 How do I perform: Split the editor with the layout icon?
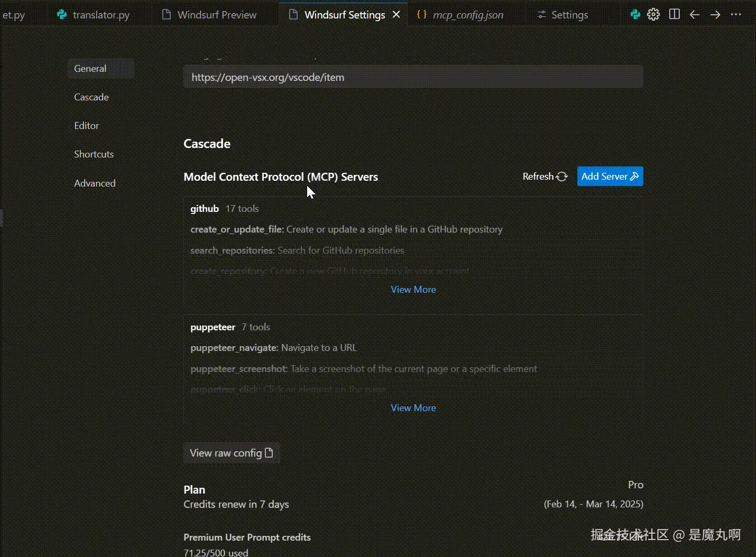click(x=675, y=14)
